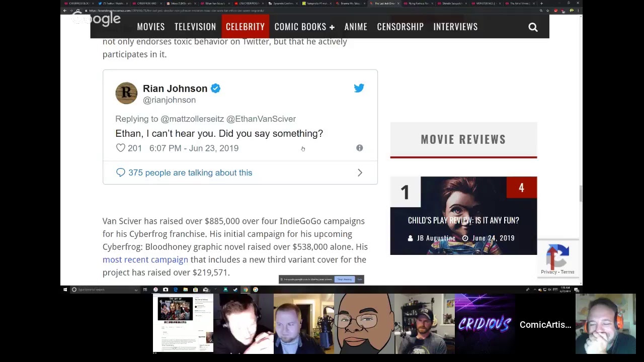
Task: Like the tweet with heart icon
Action: tap(121, 148)
